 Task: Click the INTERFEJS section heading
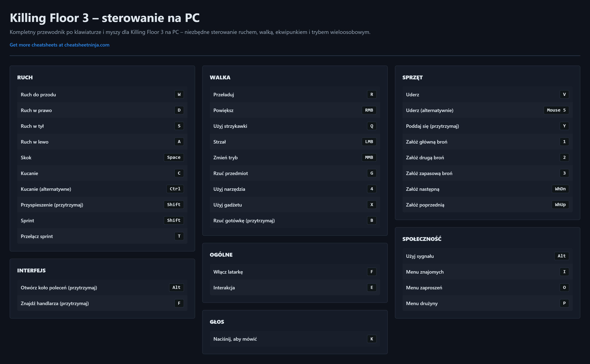[x=31, y=271]
